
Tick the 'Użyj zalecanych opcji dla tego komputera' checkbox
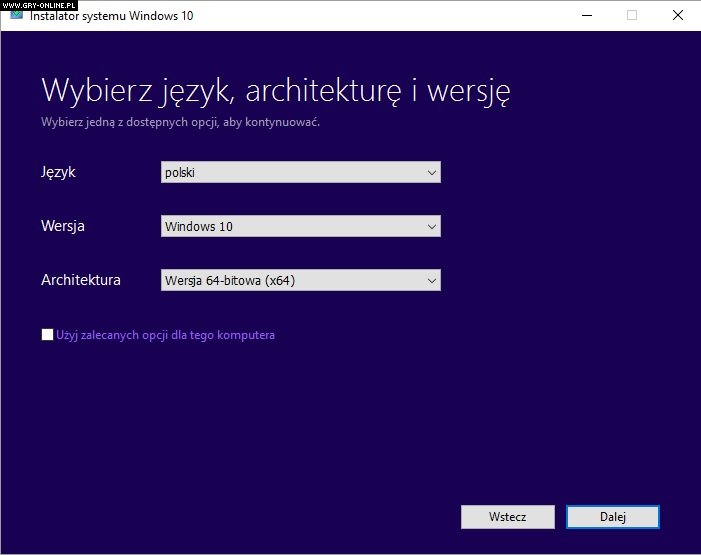47,335
